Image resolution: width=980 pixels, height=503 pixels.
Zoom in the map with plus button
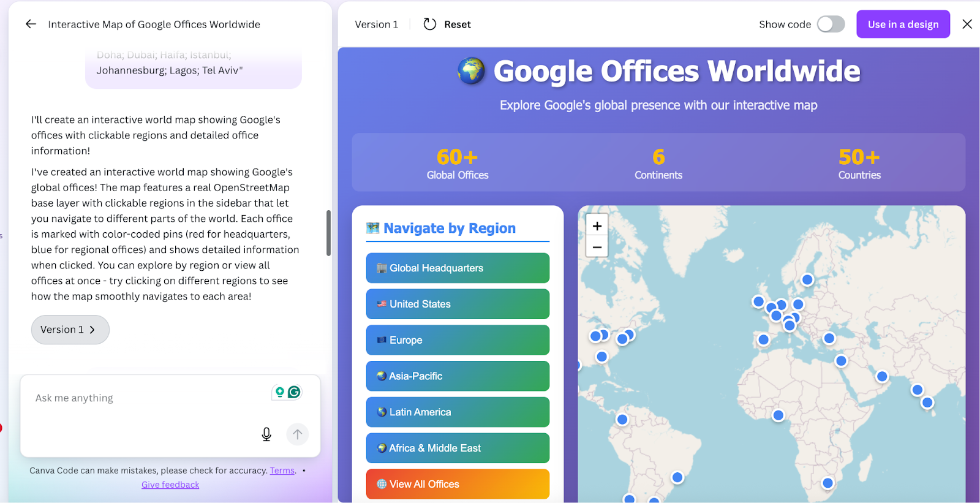[x=597, y=225]
